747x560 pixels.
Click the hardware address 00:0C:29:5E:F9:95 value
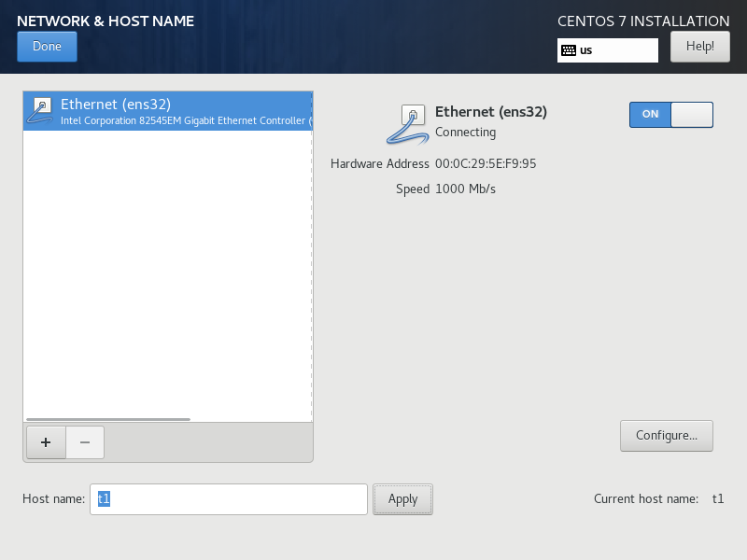tap(486, 164)
